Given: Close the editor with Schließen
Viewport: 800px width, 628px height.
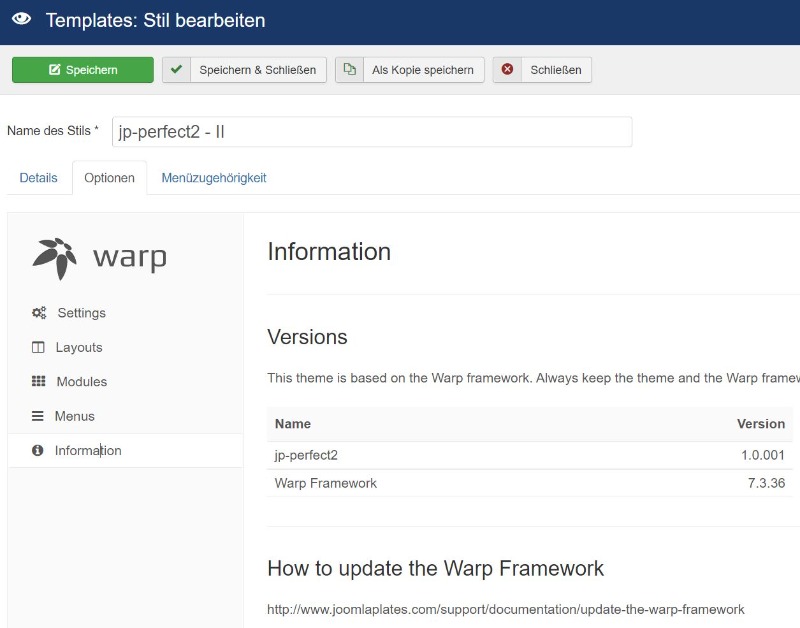Looking at the screenshot, I should click(542, 70).
